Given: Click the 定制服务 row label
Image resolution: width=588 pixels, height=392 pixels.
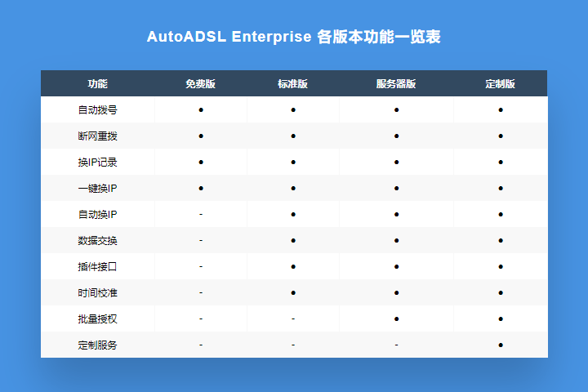Looking at the screenshot, I should 97,345.
